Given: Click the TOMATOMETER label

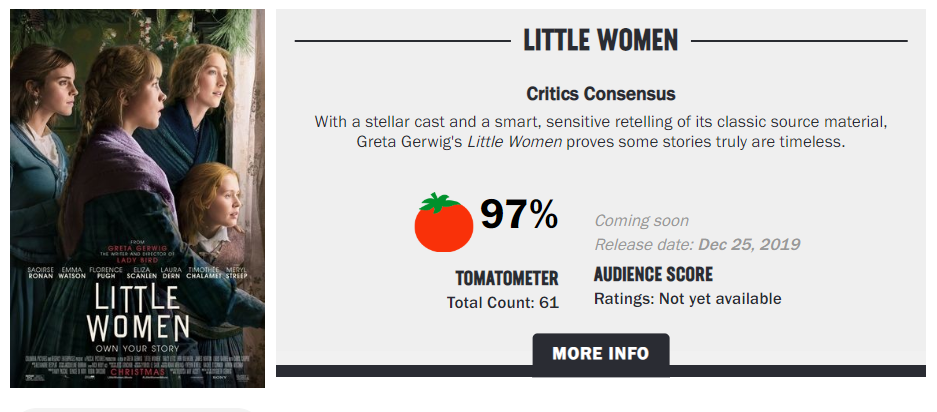Looking at the screenshot, I should pyautogui.click(x=506, y=278).
